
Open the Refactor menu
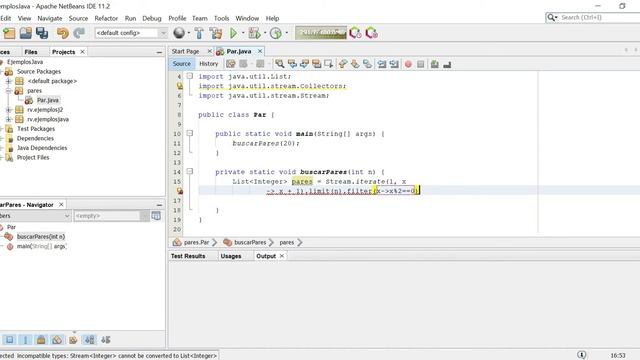point(106,18)
